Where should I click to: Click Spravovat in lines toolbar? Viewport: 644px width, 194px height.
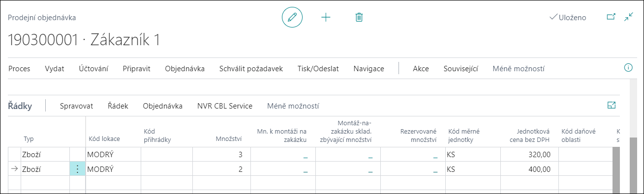pos(77,106)
